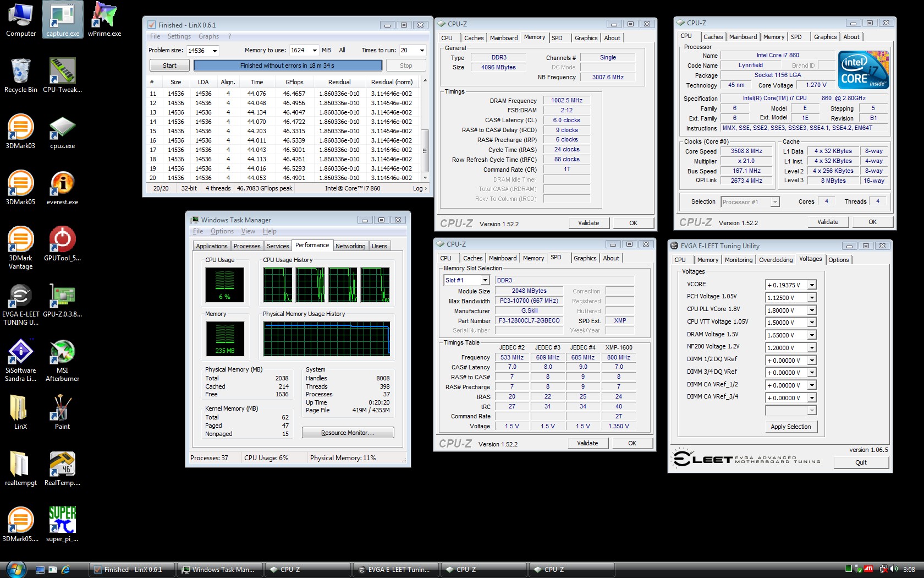Image resolution: width=924 pixels, height=578 pixels.
Task: Switch to the Networking tab in Task Manager
Action: point(350,246)
